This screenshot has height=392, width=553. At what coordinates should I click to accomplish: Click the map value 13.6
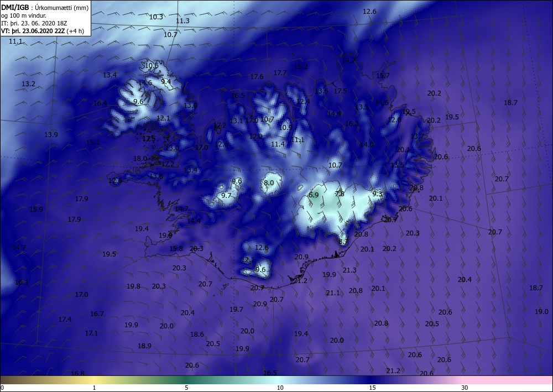(156, 176)
